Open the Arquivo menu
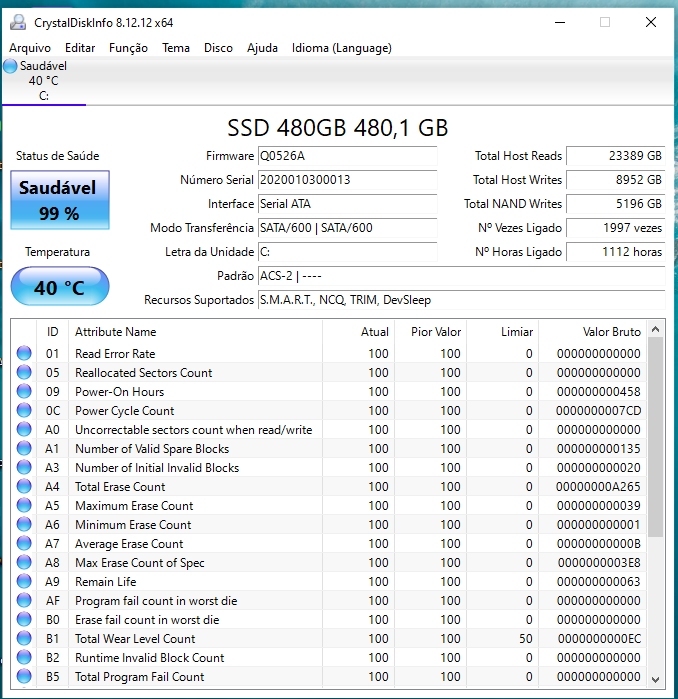 tap(30, 48)
